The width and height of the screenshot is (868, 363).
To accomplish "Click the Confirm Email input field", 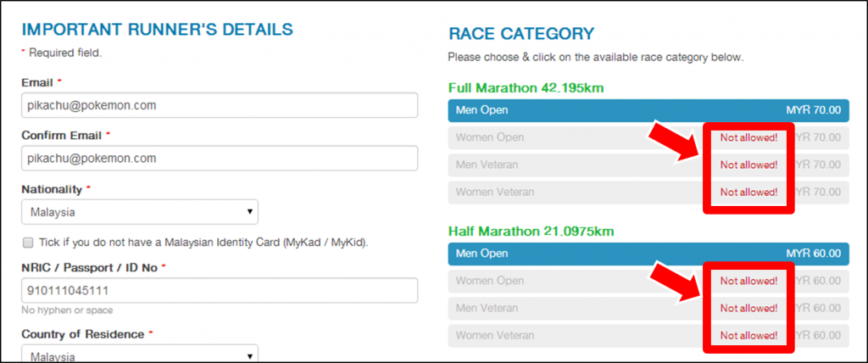I will point(220,159).
